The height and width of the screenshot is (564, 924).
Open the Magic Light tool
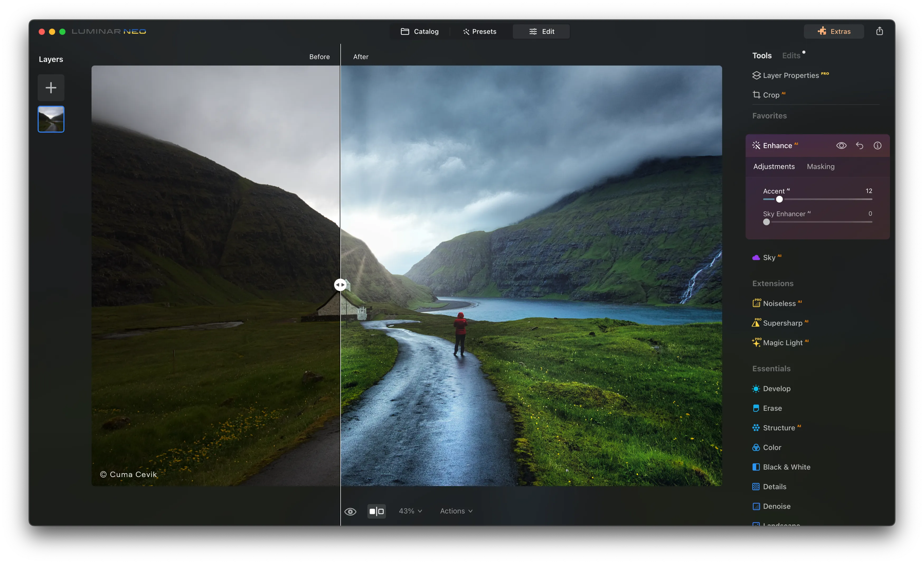click(x=782, y=343)
